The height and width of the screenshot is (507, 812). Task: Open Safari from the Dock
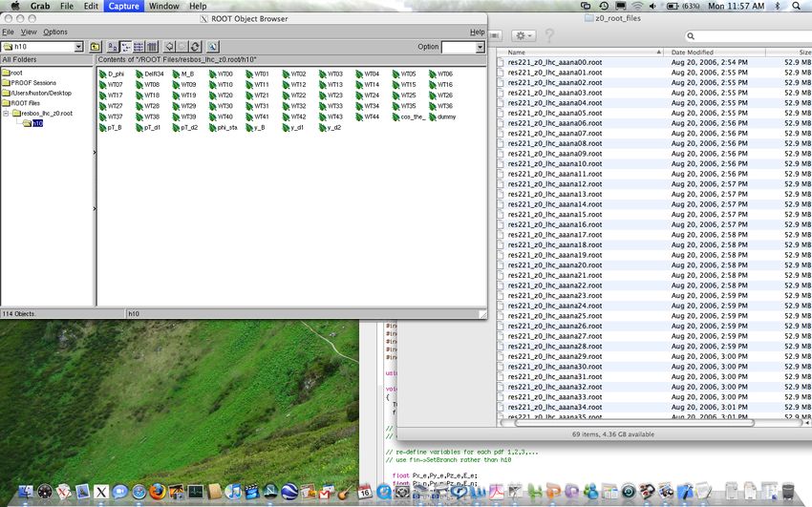coord(139,492)
